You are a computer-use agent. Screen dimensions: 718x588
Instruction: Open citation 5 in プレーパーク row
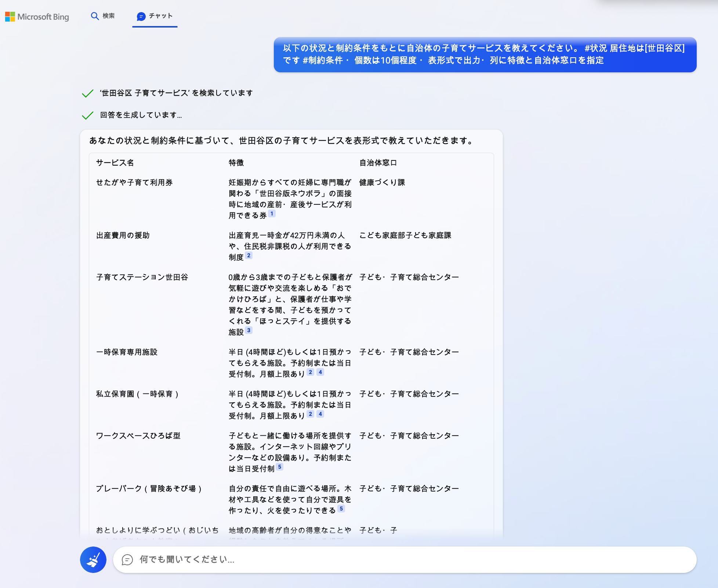[341, 509]
